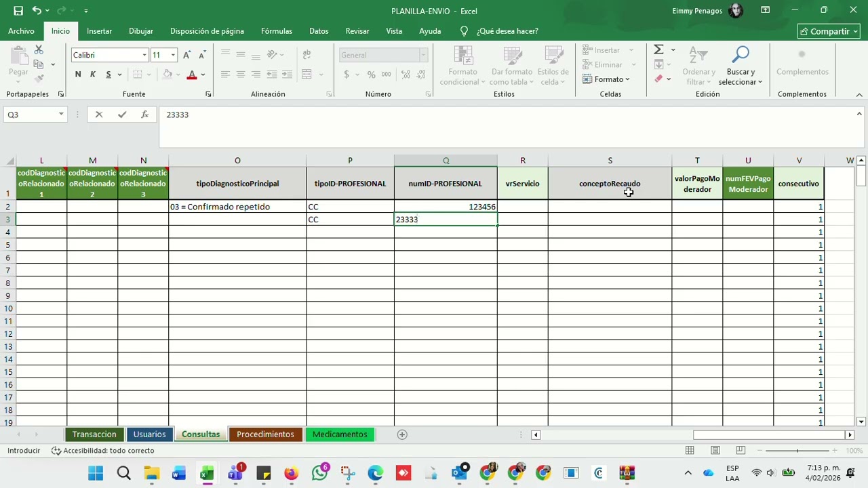Click the Compartir button

click(829, 31)
